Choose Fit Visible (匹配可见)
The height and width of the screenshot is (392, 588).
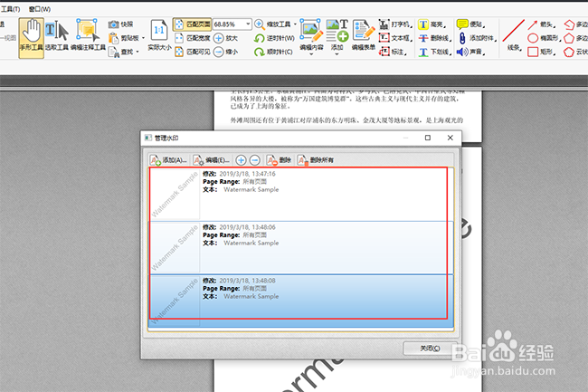point(193,52)
